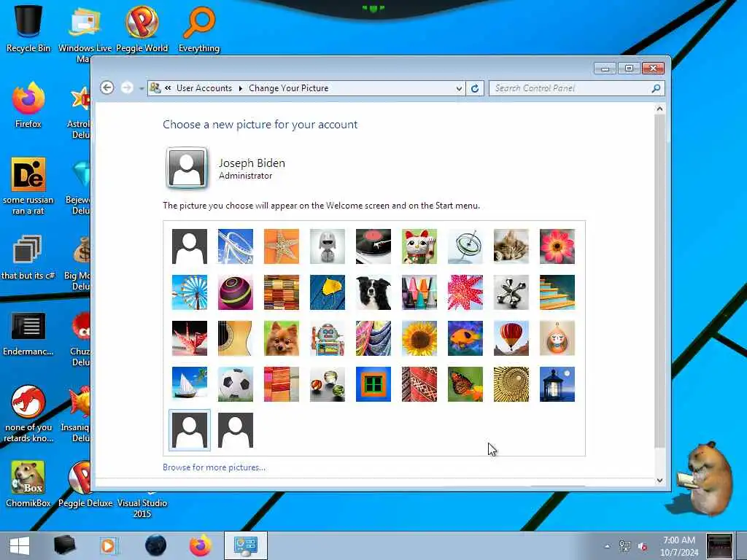The image size is (747, 560).
Task: Choose the lighthouse lantern picture
Action: coord(557,384)
